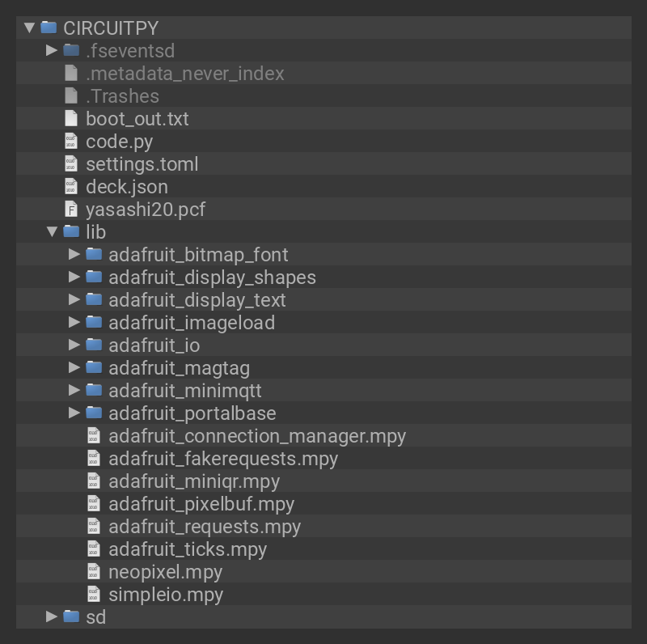Click the neopixel.mpy file icon
The height and width of the screenshot is (644, 647).
pyautogui.click(x=94, y=572)
